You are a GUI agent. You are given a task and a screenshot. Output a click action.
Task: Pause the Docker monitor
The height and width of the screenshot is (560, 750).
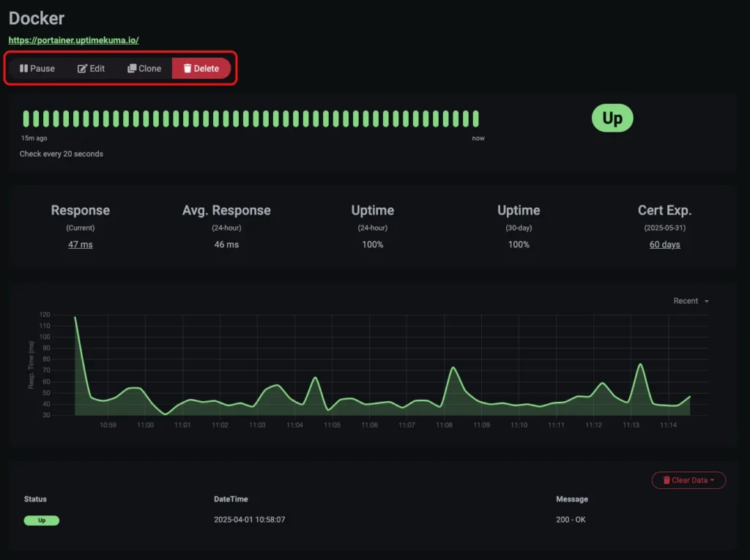point(37,68)
